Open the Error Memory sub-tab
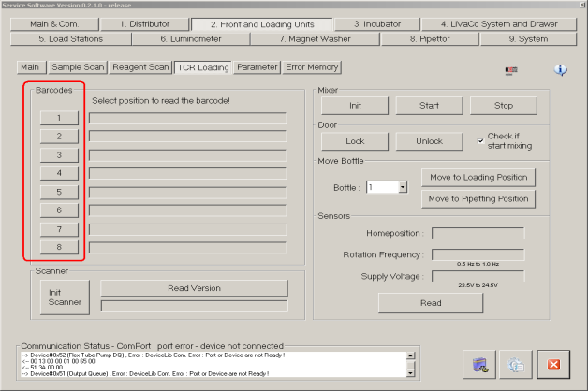The height and width of the screenshot is (391, 588). click(x=313, y=67)
